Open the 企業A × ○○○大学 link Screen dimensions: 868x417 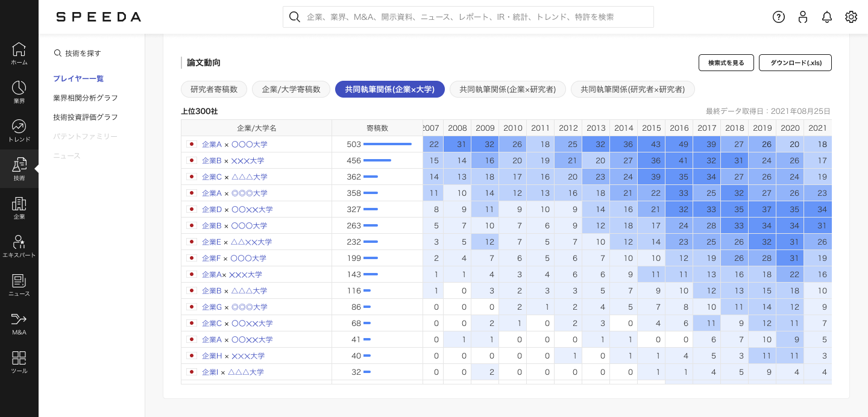(x=234, y=145)
